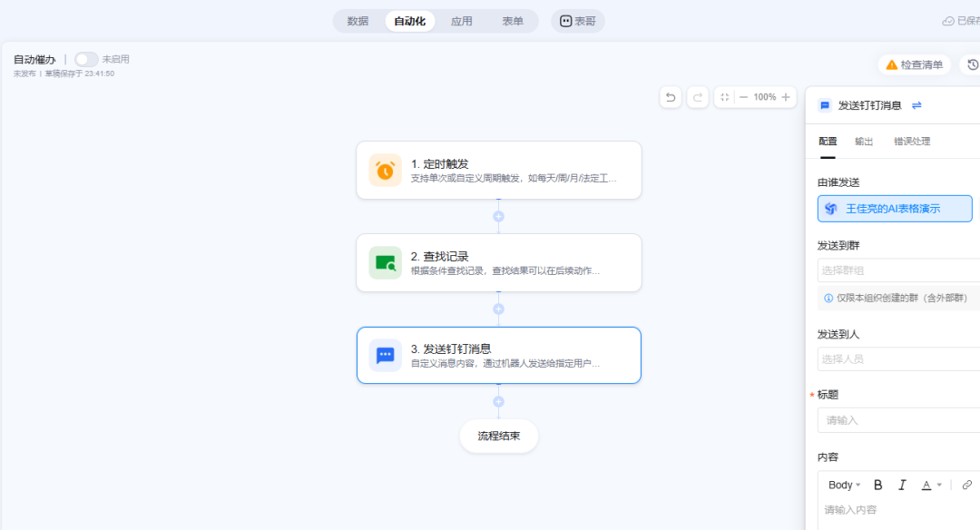Click the 已保存 status text
Image resolution: width=980 pixels, height=530 pixels.
pos(969,21)
